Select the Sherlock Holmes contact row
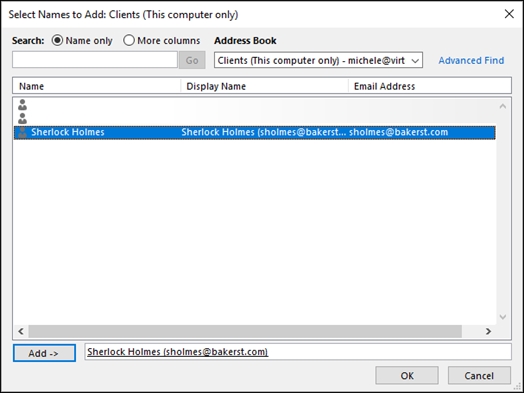The image size is (524, 393). click(x=255, y=132)
